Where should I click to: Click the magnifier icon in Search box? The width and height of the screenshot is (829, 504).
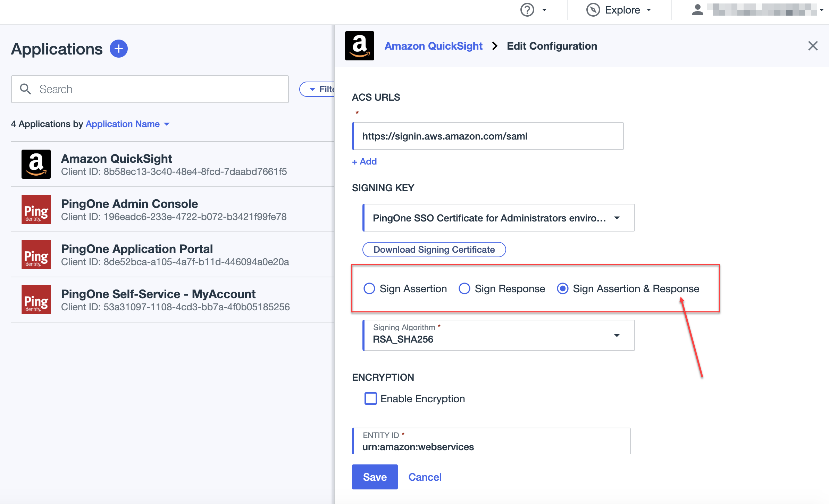tap(25, 89)
